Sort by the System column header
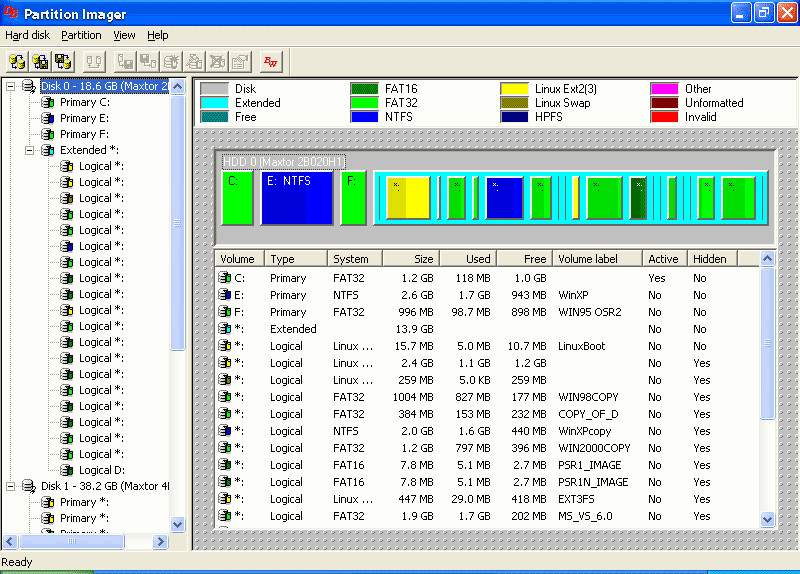Viewport: 800px width, 574px height. click(355, 259)
